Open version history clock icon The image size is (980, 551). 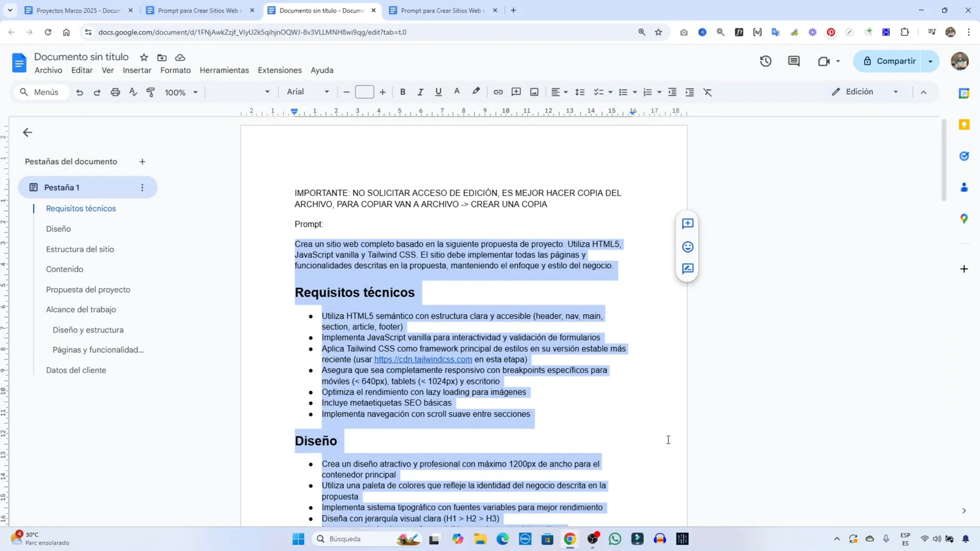point(766,61)
